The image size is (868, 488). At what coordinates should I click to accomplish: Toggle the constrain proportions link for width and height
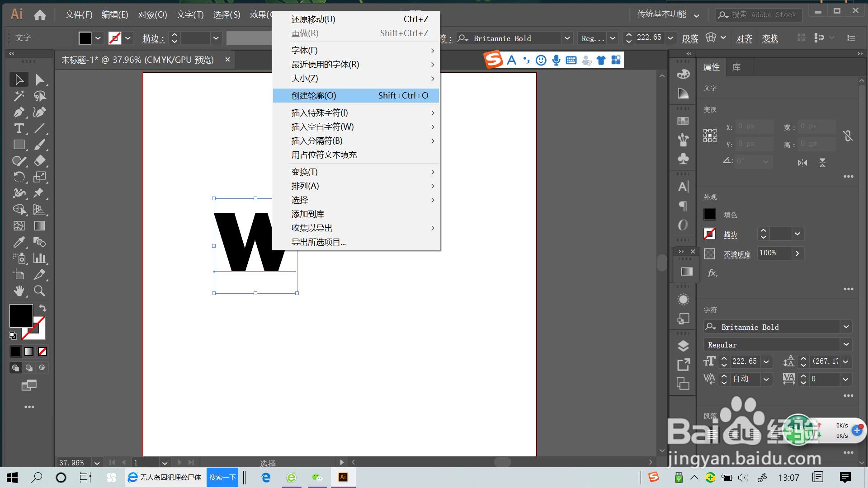tap(848, 135)
